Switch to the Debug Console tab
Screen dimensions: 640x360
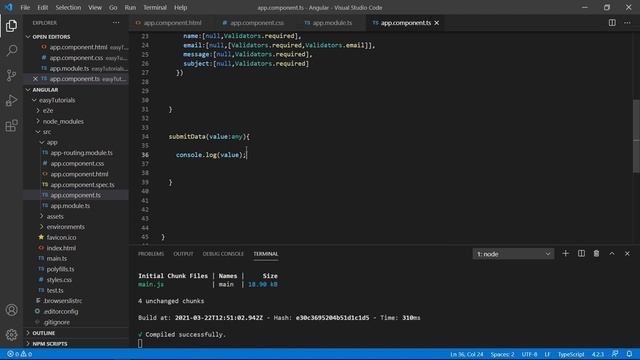[x=223, y=254]
